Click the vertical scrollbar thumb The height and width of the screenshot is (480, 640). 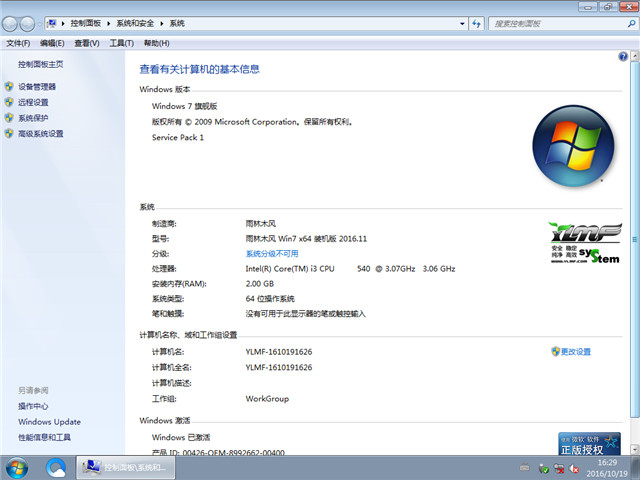point(635,240)
